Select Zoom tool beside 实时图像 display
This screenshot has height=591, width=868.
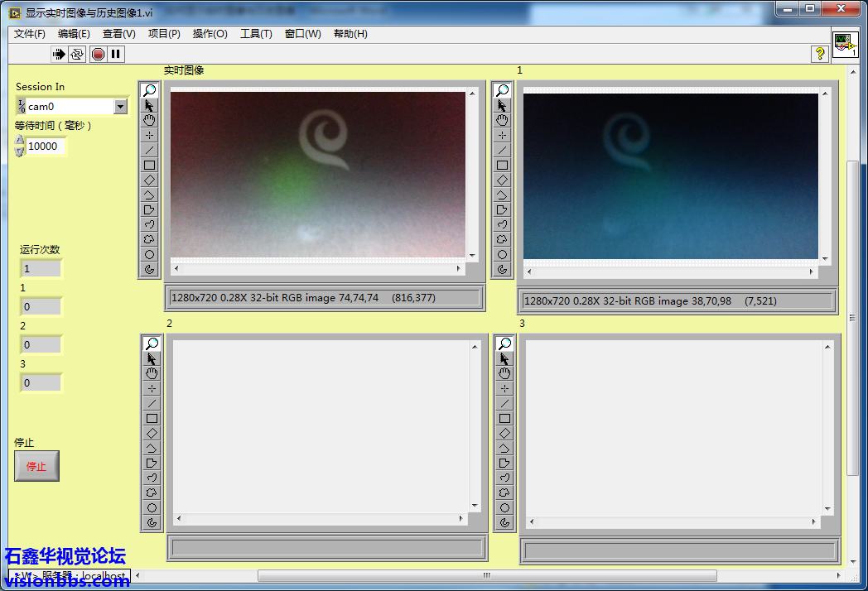pos(149,90)
